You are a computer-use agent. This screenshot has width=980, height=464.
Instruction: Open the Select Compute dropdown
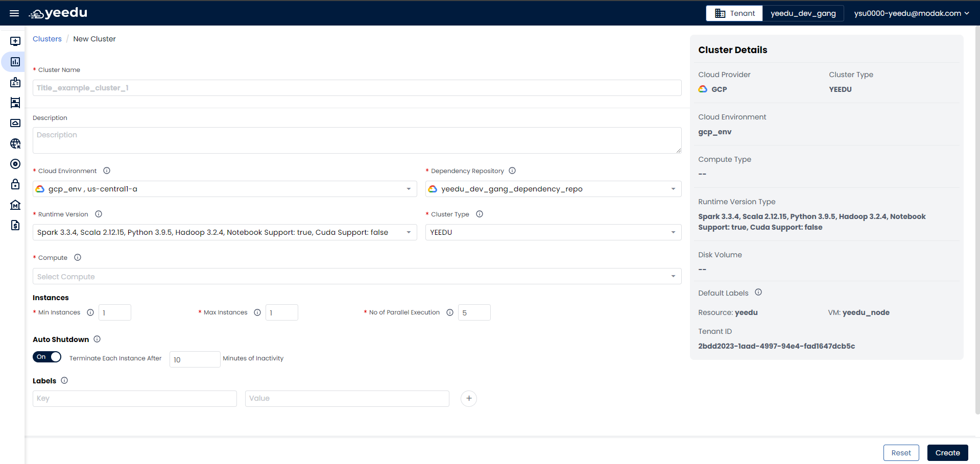(357, 276)
